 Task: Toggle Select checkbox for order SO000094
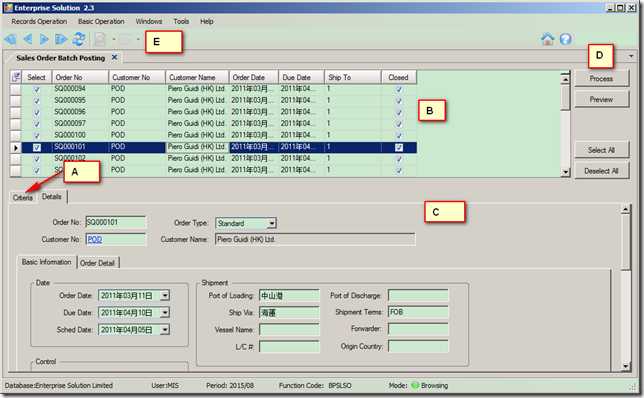coord(37,89)
